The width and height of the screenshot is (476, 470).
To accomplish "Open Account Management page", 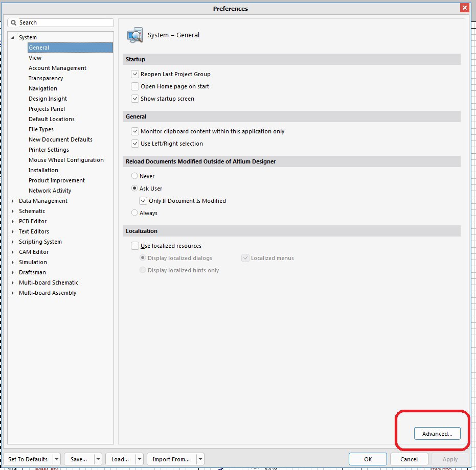I will tap(57, 68).
